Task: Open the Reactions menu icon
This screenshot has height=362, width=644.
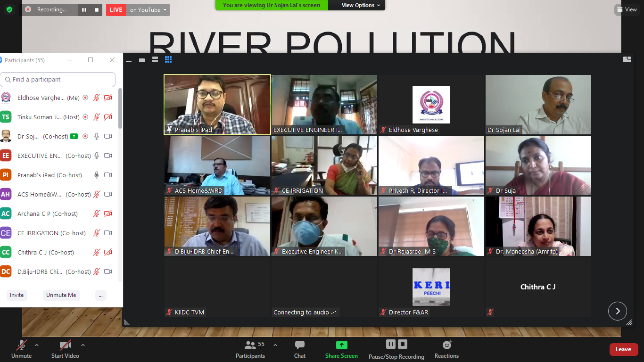Action: (446, 346)
